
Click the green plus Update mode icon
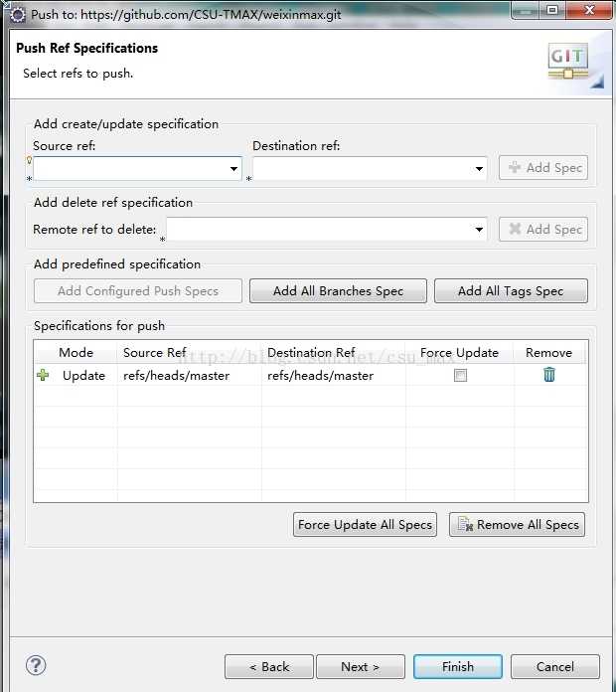(x=43, y=375)
